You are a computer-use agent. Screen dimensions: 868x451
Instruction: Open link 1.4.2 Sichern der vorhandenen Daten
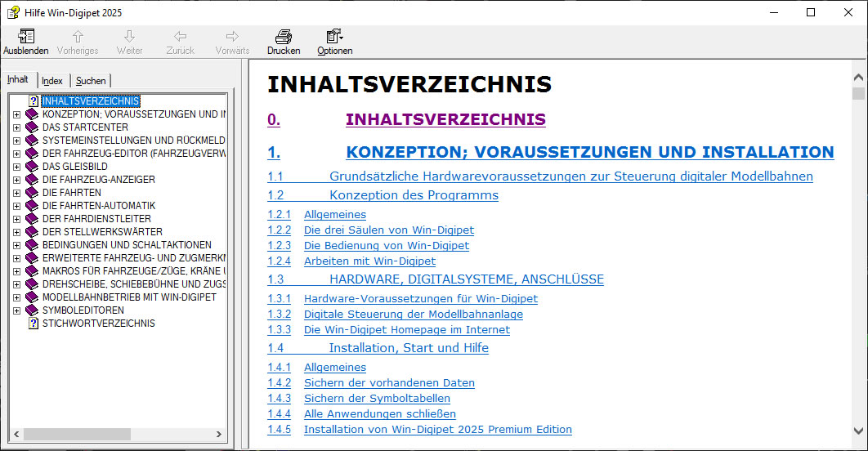pos(389,382)
